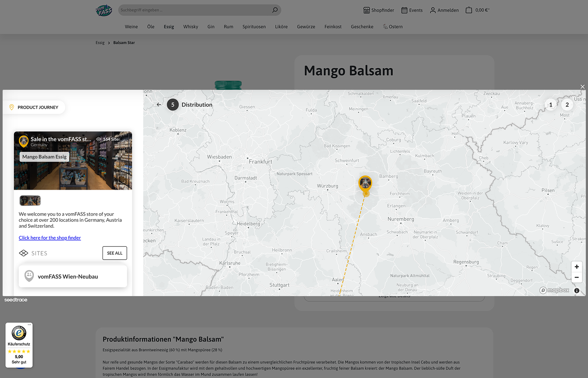Click the Pilsen label on the map
This screenshot has width=588, height=378.
point(548,190)
